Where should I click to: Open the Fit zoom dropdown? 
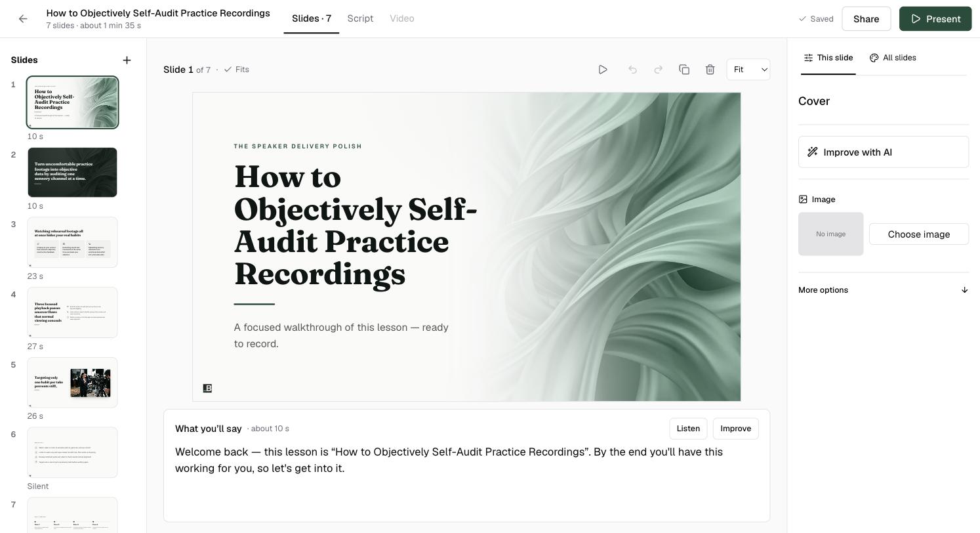[x=748, y=70]
